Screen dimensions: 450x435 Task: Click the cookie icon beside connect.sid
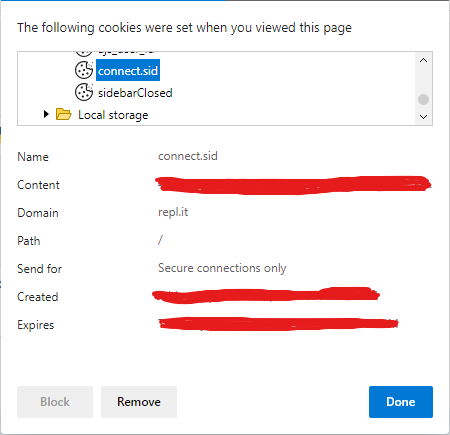coord(84,70)
